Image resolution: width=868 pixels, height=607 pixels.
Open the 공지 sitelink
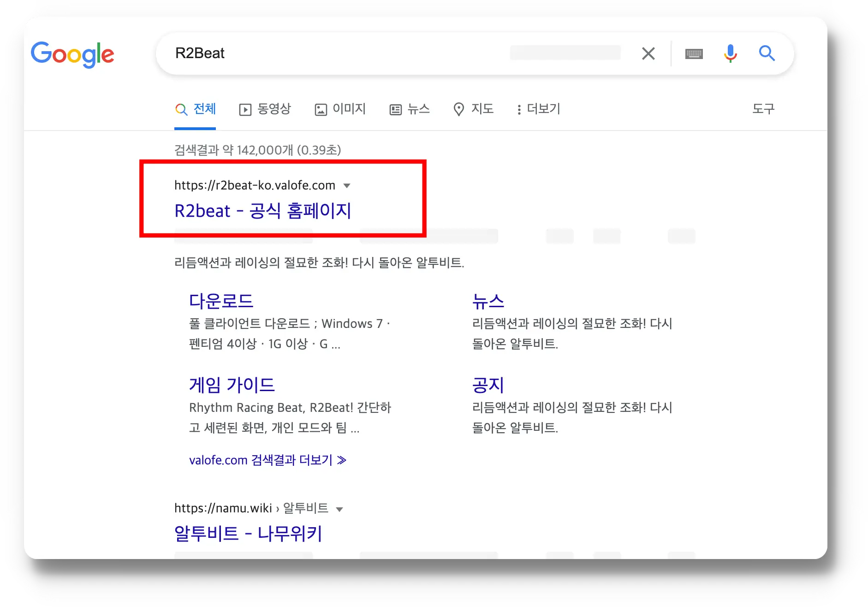(488, 385)
